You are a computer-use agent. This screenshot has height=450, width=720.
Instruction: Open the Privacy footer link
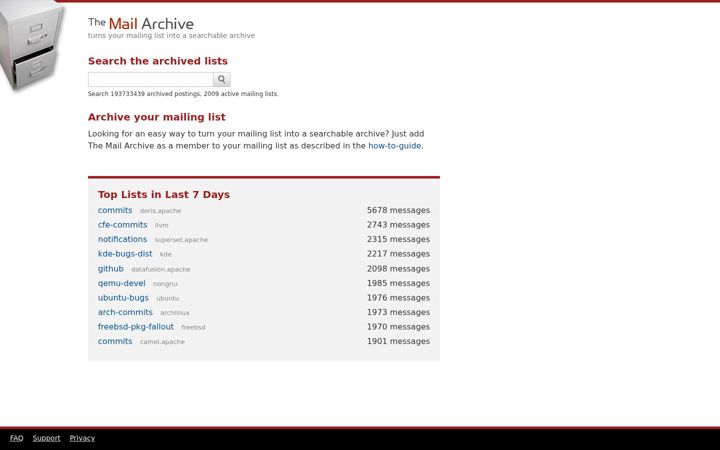(82, 438)
